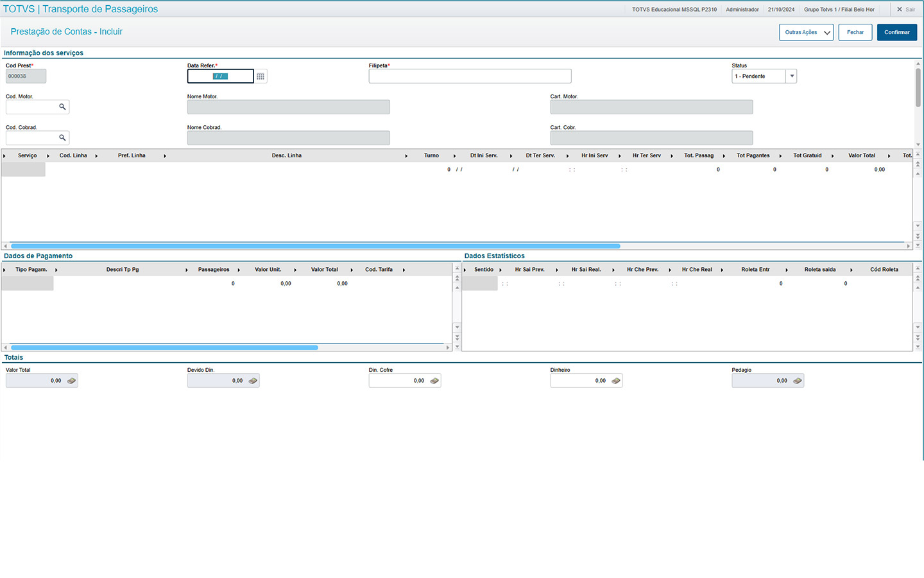The image size is (924, 578).
Task: Open the Status dropdown
Action: [792, 76]
